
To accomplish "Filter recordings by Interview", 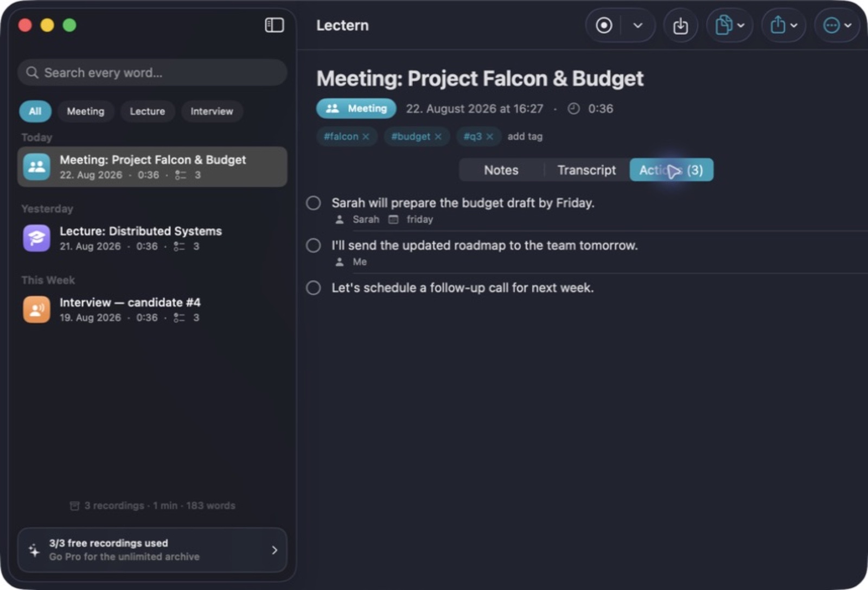I will (x=212, y=111).
